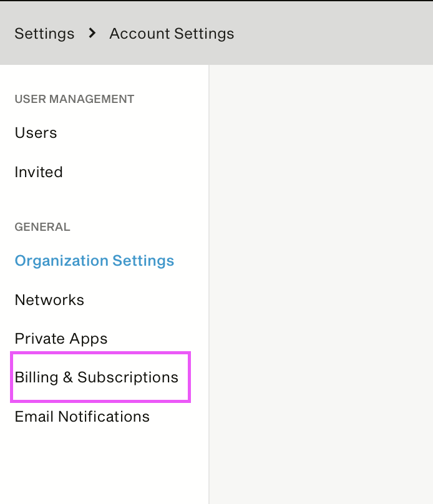Click the magenta-highlighted sidebar entry

100,377
